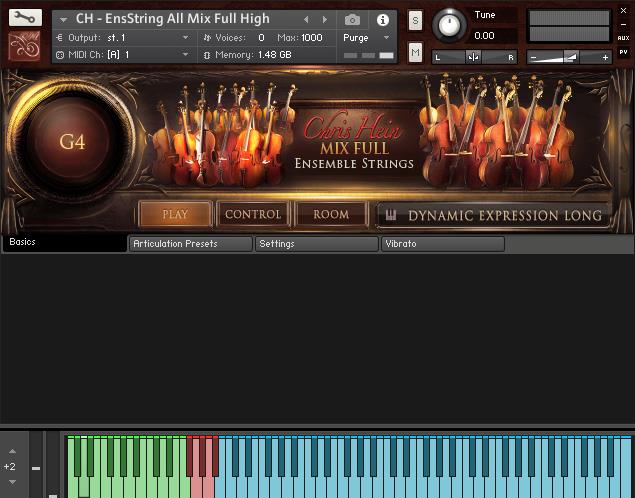The width and height of the screenshot is (635, 498).
Task: Click the wrench edit-instrument icon
Action: pos(25,17)
